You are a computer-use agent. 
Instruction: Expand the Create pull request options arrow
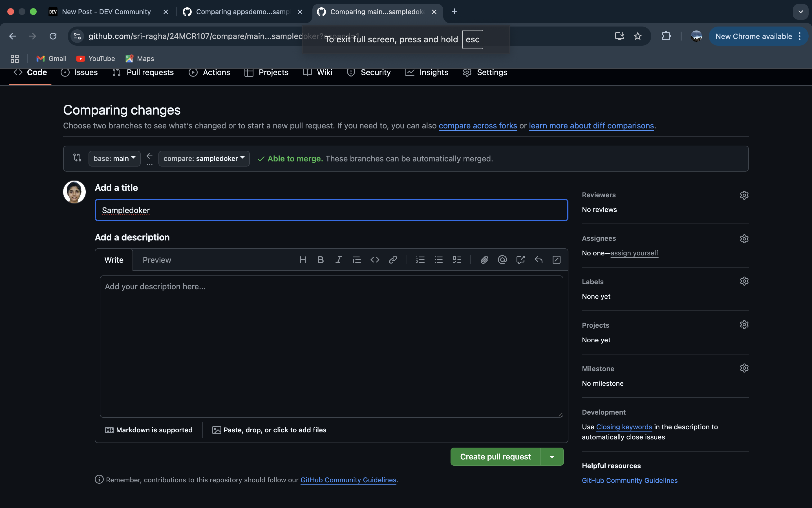552,457
